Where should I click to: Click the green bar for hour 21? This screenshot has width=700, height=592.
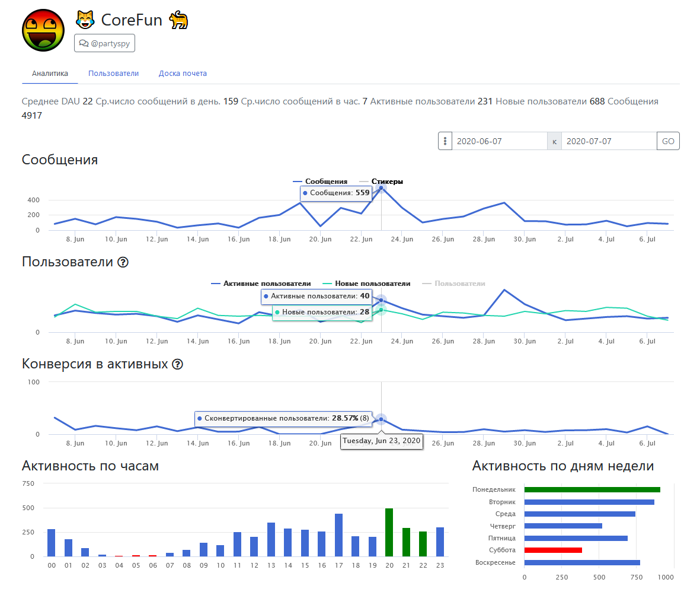coord(406,542)
